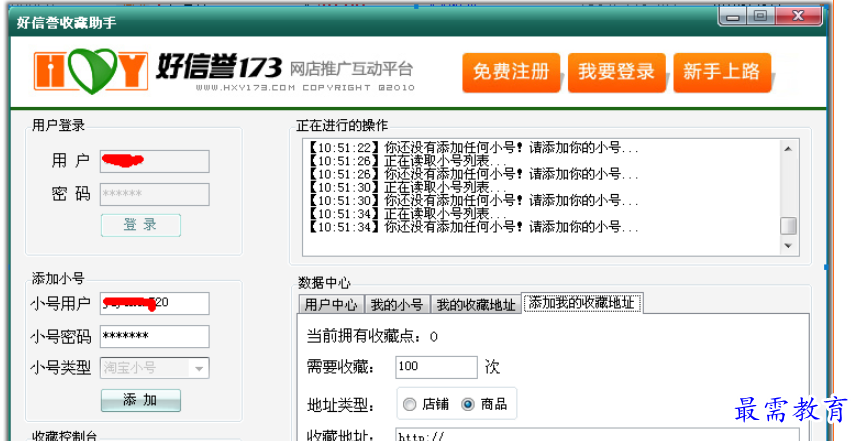Maximize the 好信誉收藏助手 window
This screenshot has width=856, height=441.
760,16
